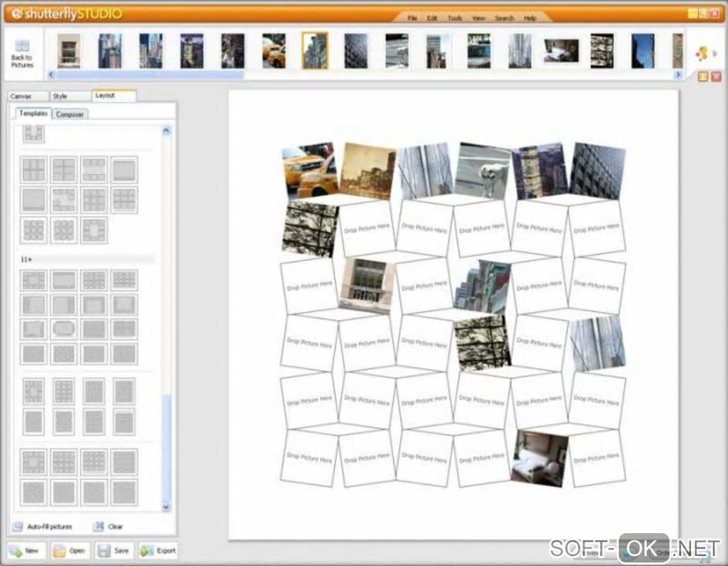Viewport: 728px width, 566px height.
Task: Click the Clear icon
Action: pyautogui.click(x=98, y=527)
